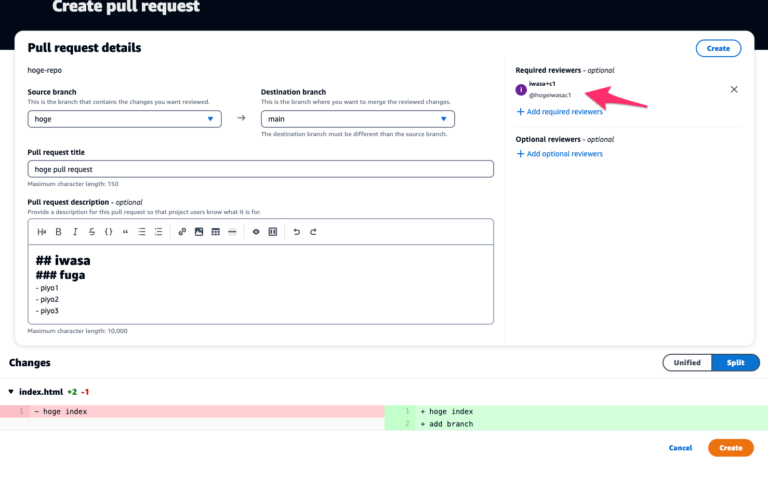Insert a numbered list
Image resolution: width=768 pixels, height=480 pixels.
[158, 232]
